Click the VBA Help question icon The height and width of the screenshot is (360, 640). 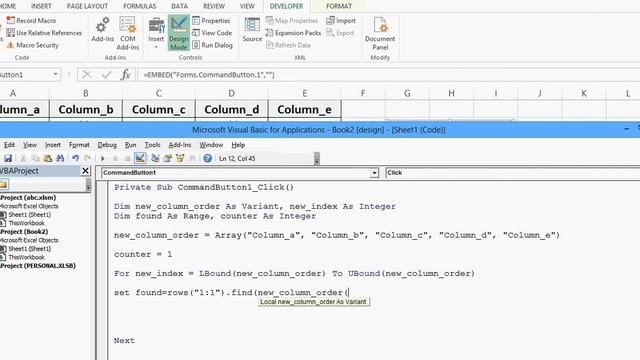207,158
